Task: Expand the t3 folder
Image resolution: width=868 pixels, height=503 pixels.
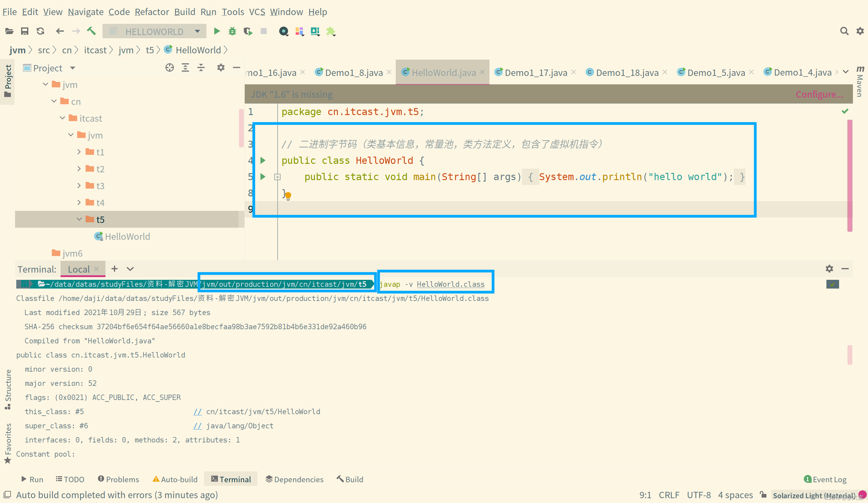Action: click(79, 186)
